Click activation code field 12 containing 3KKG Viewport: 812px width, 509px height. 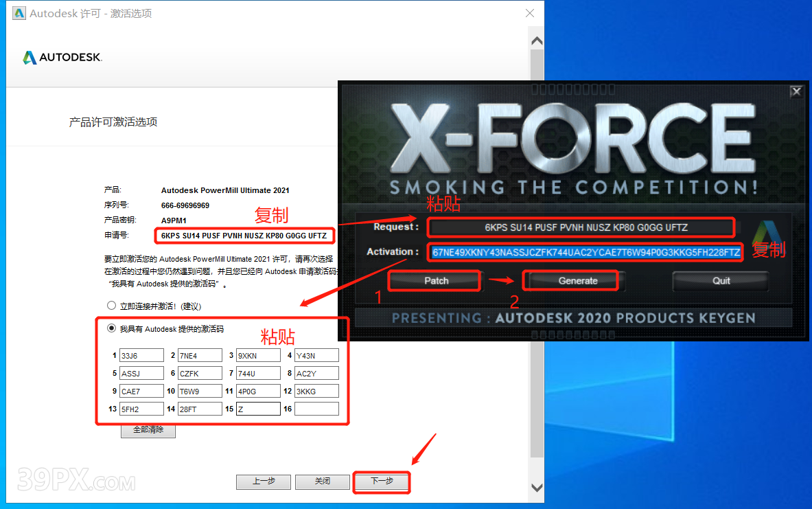pos(317,392)
